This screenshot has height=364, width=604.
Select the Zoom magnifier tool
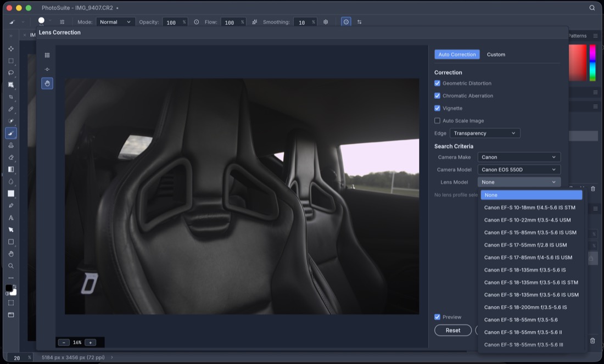click(11, 266)
